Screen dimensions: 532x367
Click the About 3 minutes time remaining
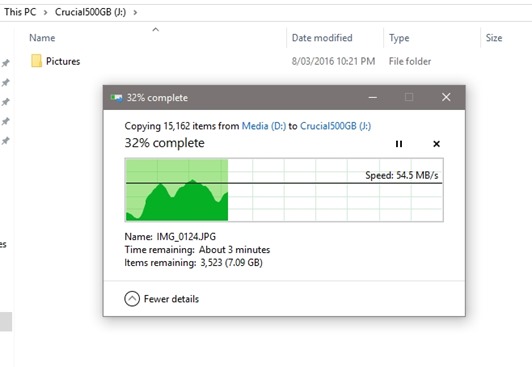pos(234,250)
